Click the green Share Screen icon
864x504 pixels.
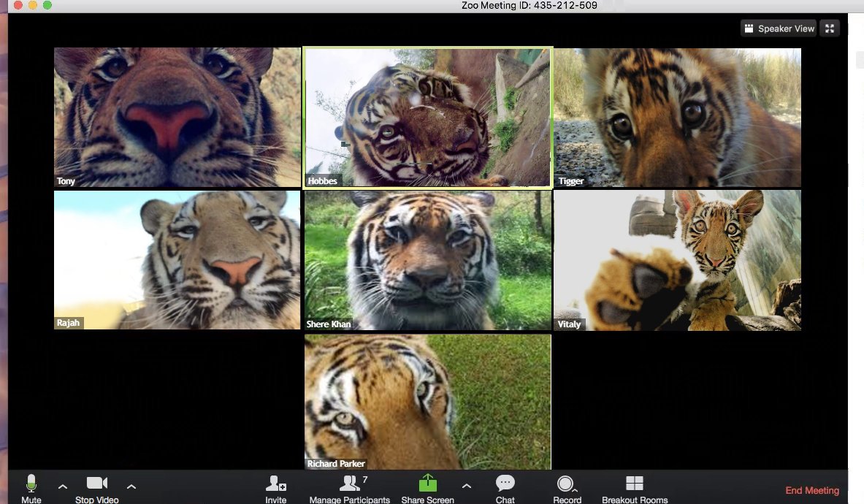coord(427,483)
